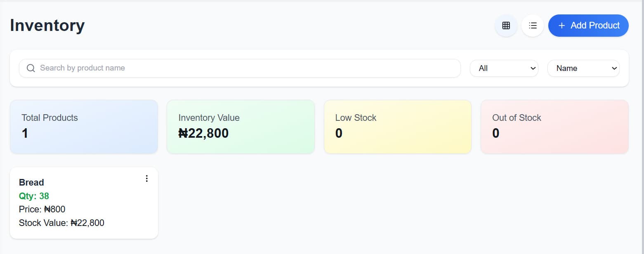Expand the stock filter selector
This screenshot has width=644, height=254.
point(504,68)
